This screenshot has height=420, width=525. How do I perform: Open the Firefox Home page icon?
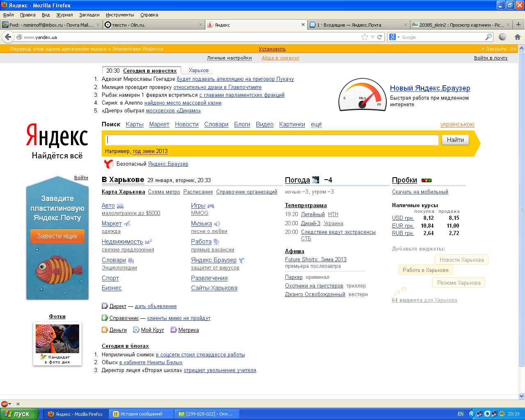pos(517,37)
